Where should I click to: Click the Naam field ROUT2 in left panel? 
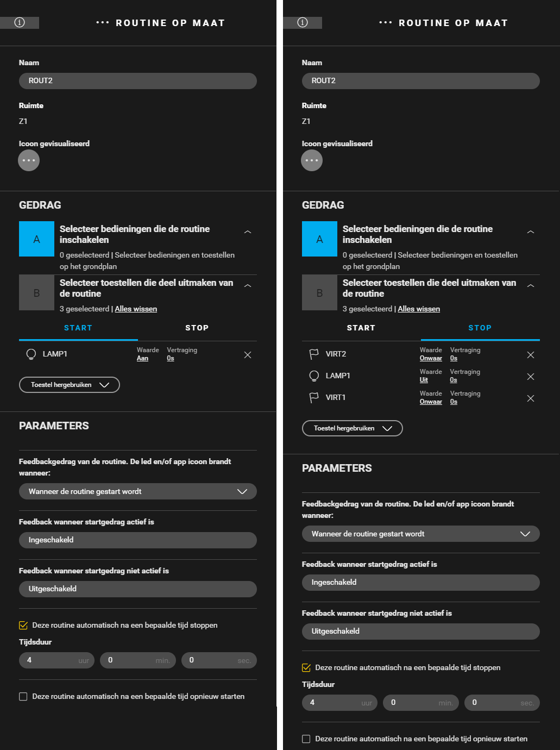(x=138, y=80)
